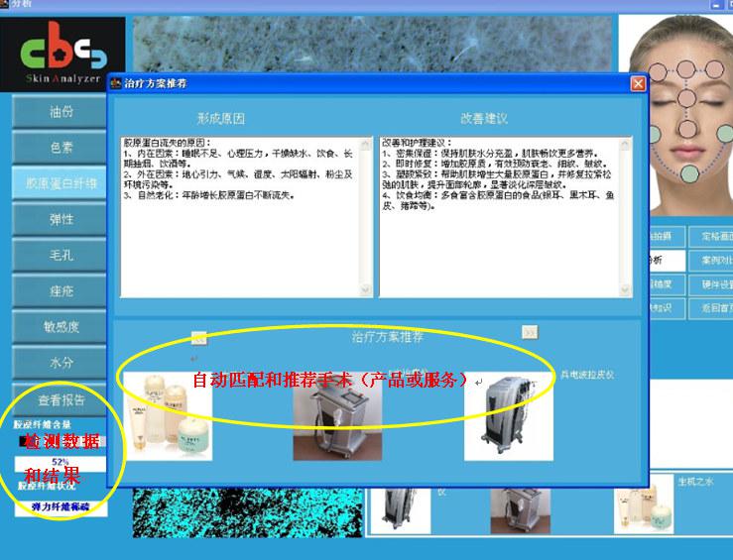The width and height of the screenshot is (733, 560).
Task: Click the forehead center detection point on face
Action: 686,70
